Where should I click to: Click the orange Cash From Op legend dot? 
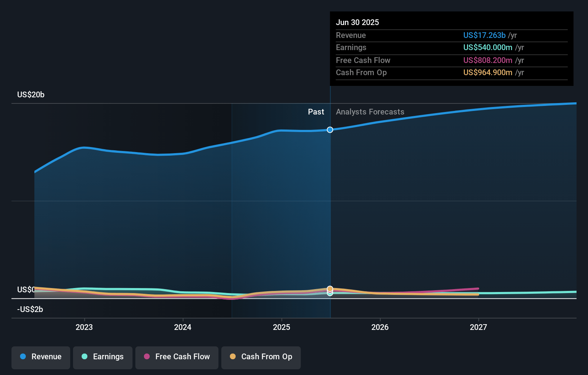(x=233, y=356)
